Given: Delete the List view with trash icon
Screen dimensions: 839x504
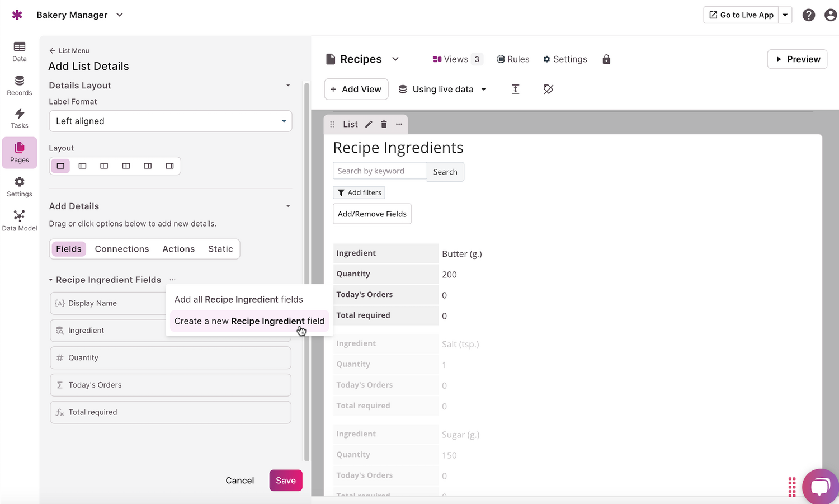Looking at the screenshot, I should coord(384,124).
